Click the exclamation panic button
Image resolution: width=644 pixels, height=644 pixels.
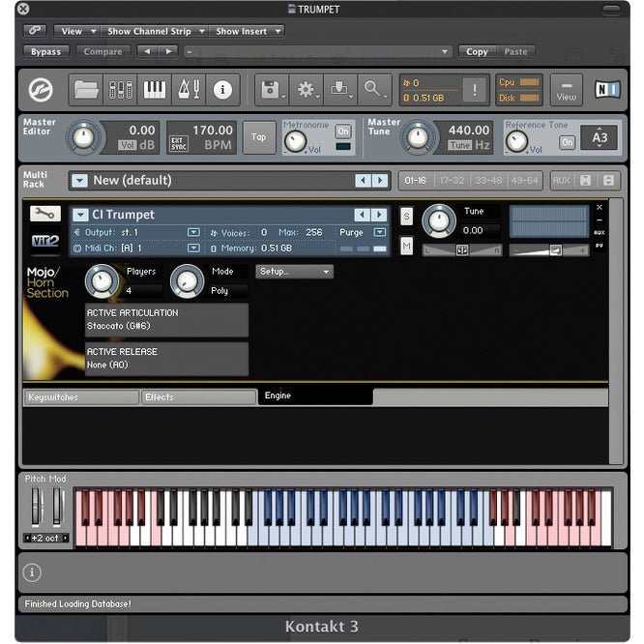[475, 90]
